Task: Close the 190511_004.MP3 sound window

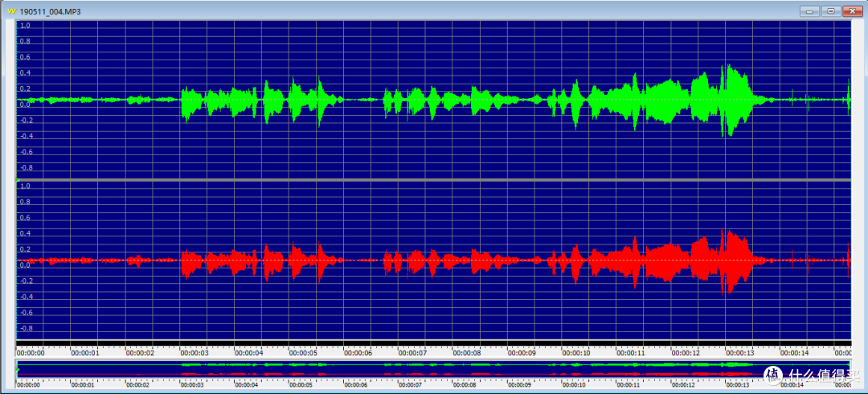Action: 851,10
